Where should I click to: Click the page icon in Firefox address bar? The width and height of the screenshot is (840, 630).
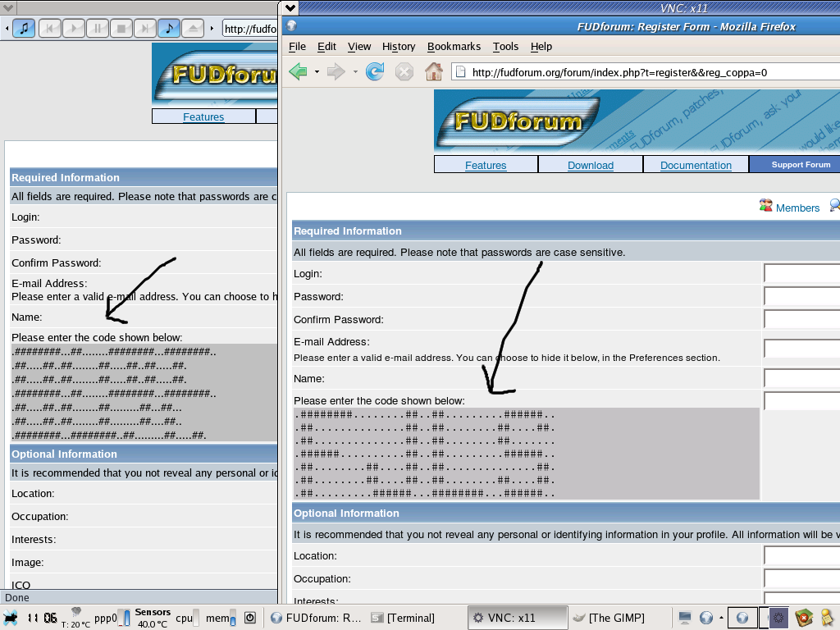tap(461, 72)
